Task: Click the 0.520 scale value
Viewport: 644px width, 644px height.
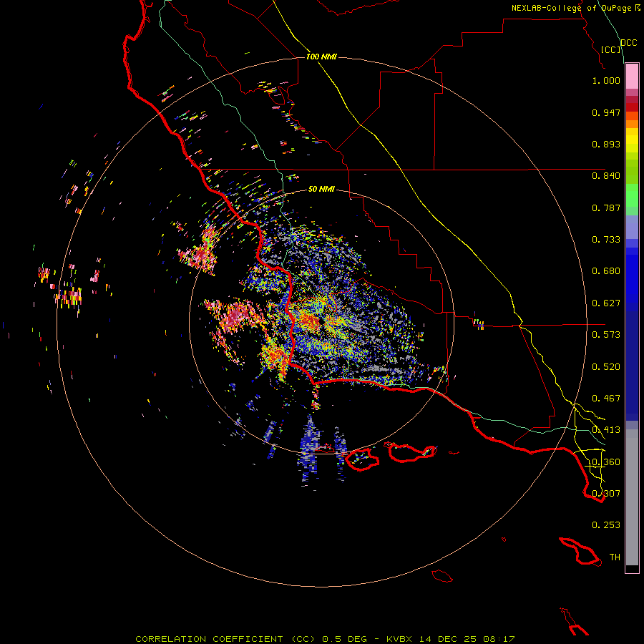Action: (x=606, y=367)
